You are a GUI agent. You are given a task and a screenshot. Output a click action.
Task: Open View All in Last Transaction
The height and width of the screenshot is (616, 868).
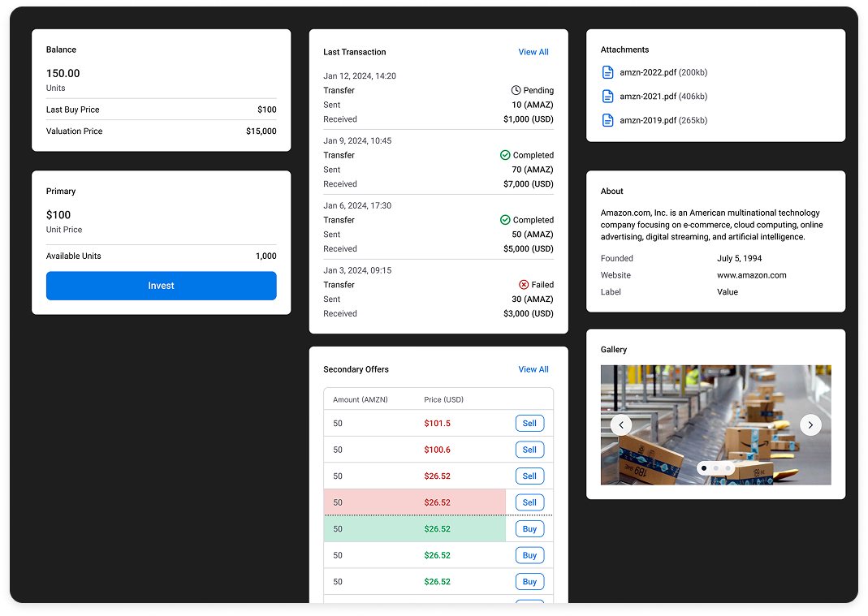coord(533,52)
